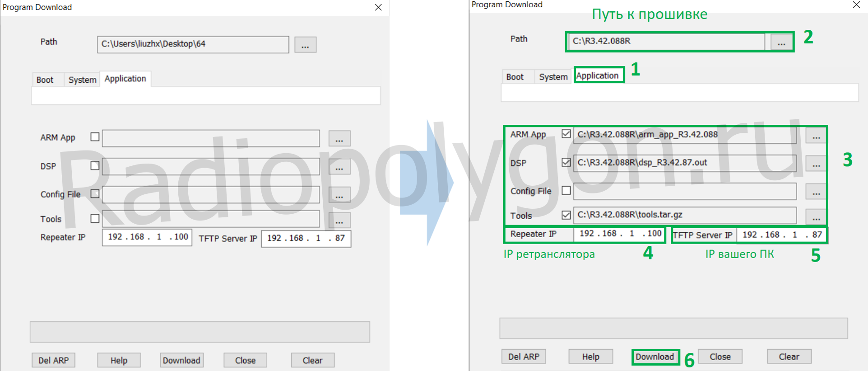Browse ARM App file in right dialog
The width and height of the screenshot is (868, 371).
click(816, 136)
